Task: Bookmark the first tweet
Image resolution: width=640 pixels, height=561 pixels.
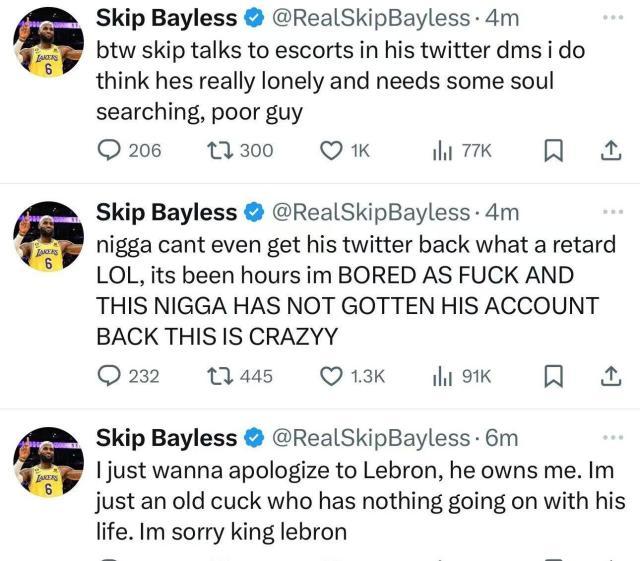Action: 554,150
